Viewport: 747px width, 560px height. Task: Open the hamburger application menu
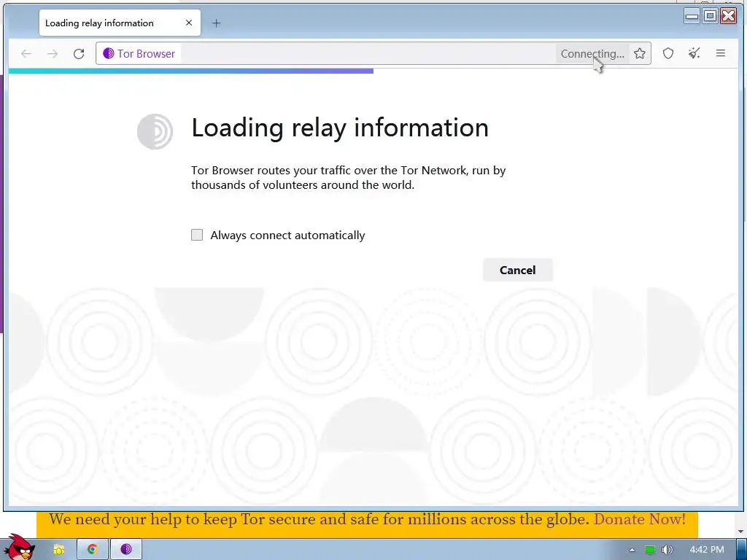pos(720,54)
